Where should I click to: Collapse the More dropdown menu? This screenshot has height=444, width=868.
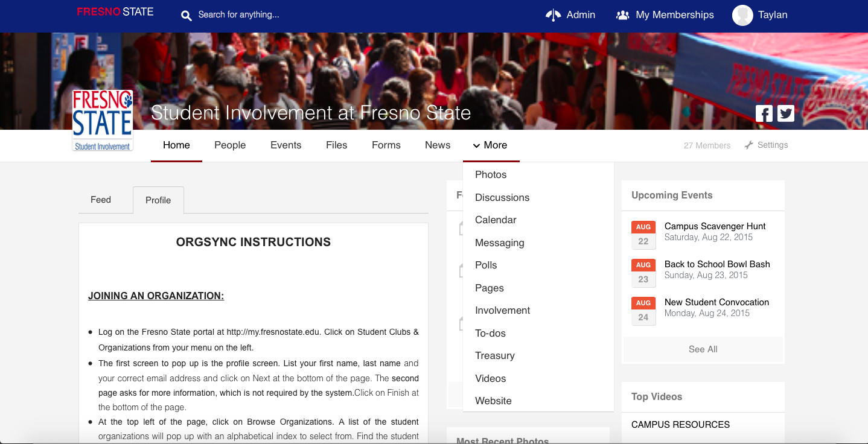[490, 145]
